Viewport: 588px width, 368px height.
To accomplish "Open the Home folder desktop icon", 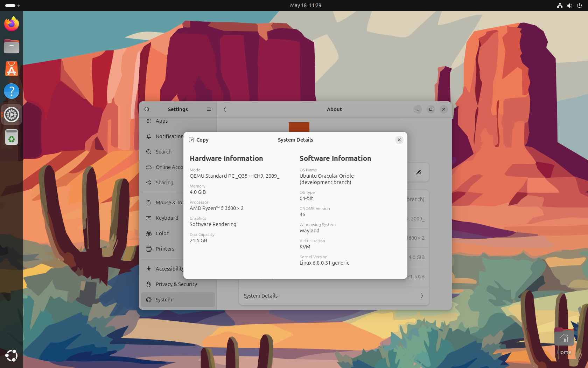I will click(564, 342).
